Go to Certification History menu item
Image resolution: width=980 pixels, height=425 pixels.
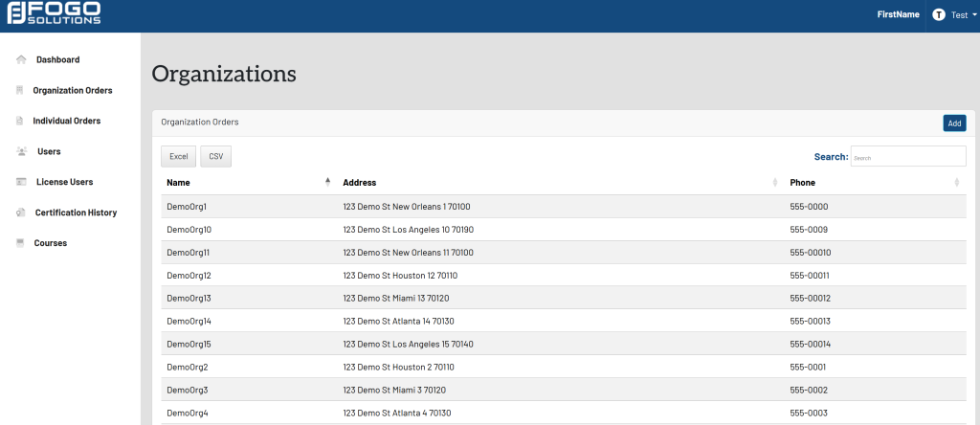76,212
